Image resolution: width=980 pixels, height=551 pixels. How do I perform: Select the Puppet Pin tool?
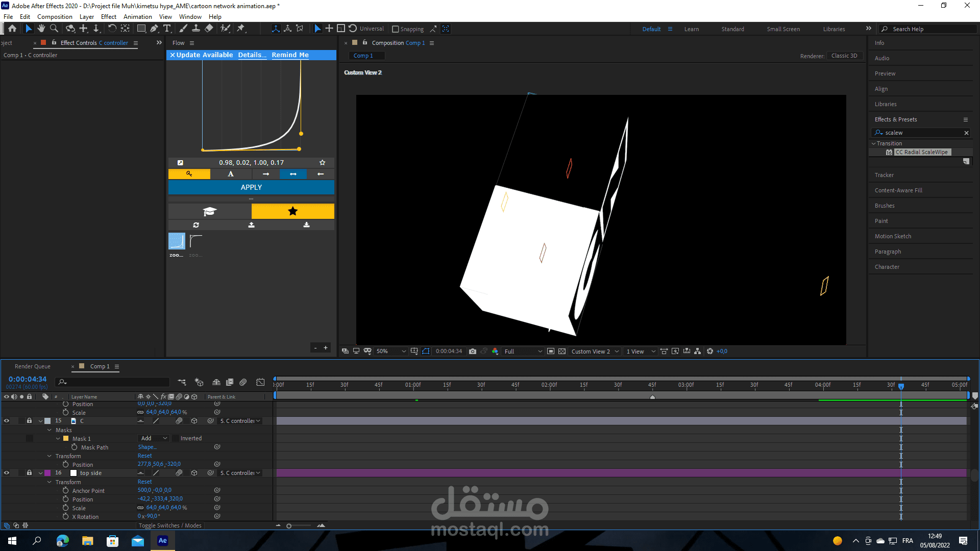[x=241, y=29]
